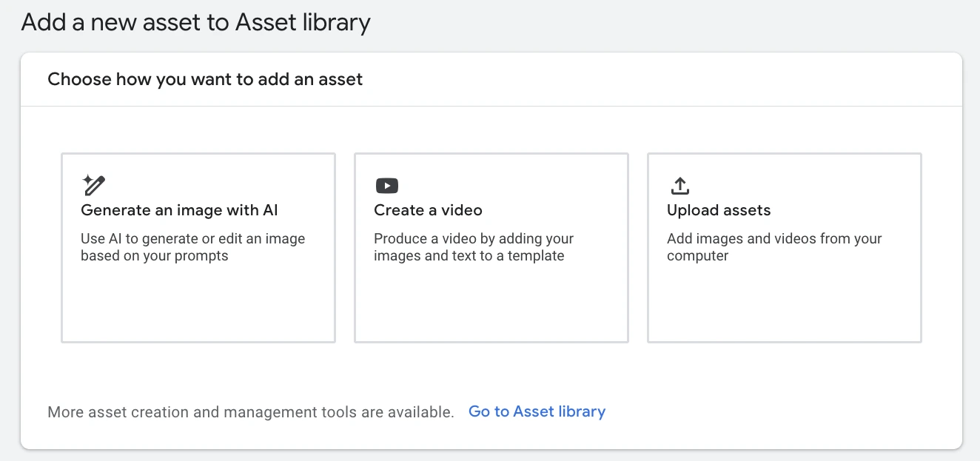Select the Upload assets card
Image resolution: width=980 pixels, height=461 pixels.
pos(785,248)
